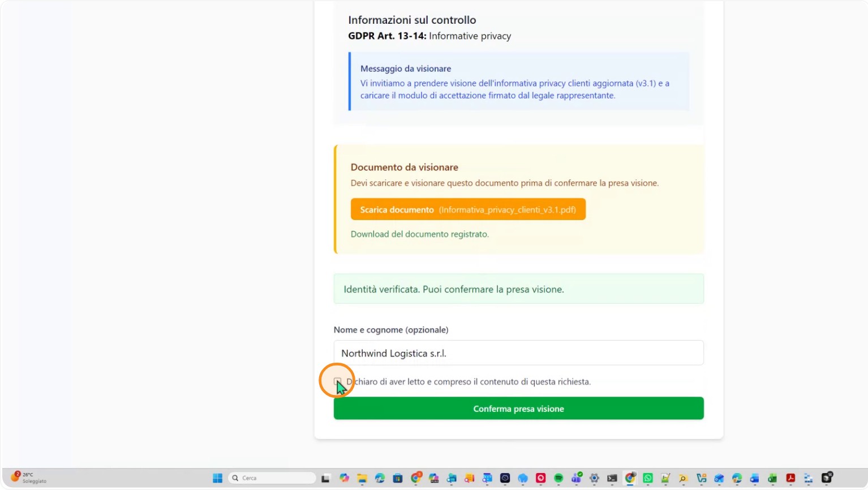
Task: Click the 'Devi scaricare e visionare' instruction text
Action: tap(505, 183)
